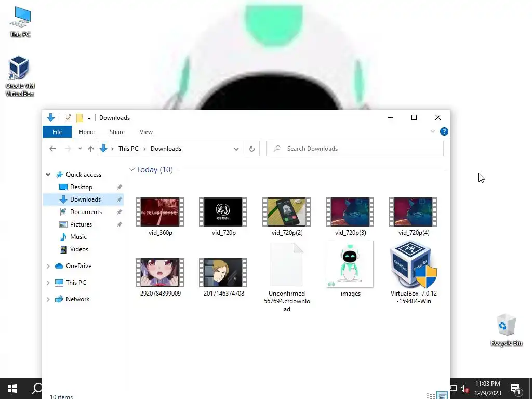The height and width of the screenshot is (399, 532).
Task: Open taskbar search magnifier
Action: pos(37,389)
